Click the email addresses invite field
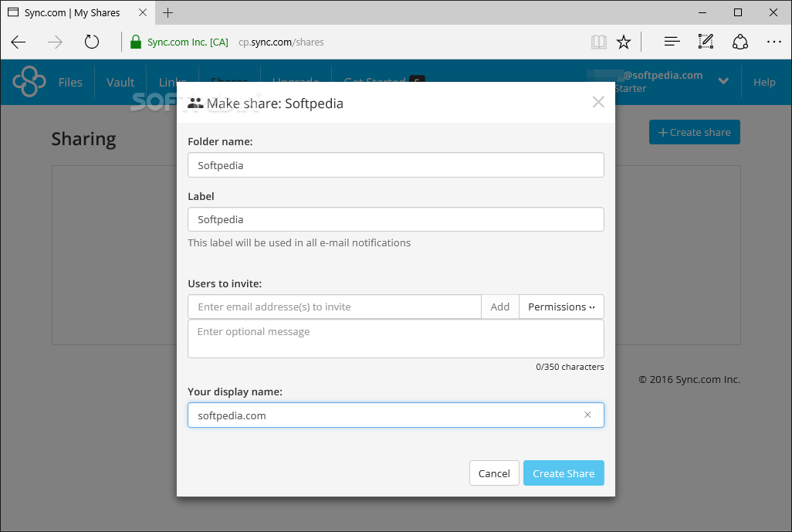Screen dimensions: 792x532 pos(334,307)
